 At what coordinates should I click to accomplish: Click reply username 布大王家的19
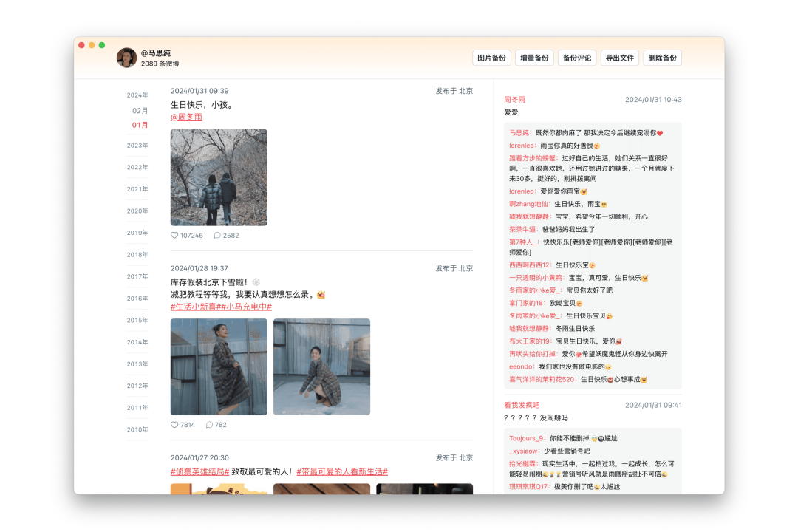coord(530,341)
